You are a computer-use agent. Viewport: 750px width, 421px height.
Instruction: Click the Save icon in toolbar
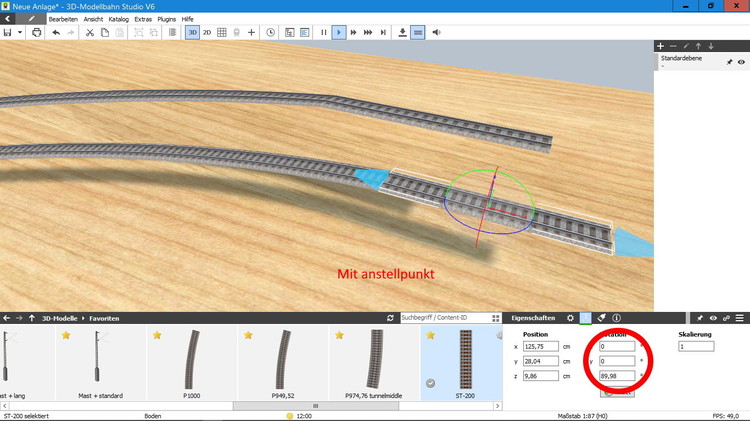click(8, 32)
